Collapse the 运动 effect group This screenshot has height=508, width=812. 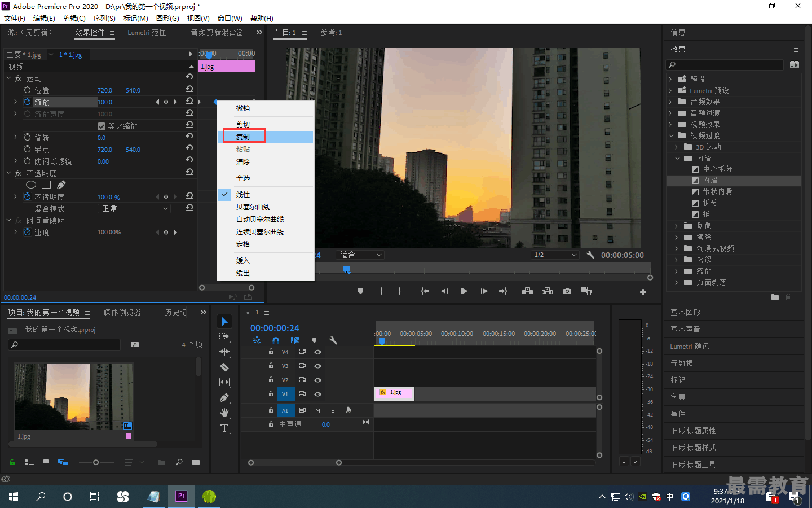tap(8, 78)
